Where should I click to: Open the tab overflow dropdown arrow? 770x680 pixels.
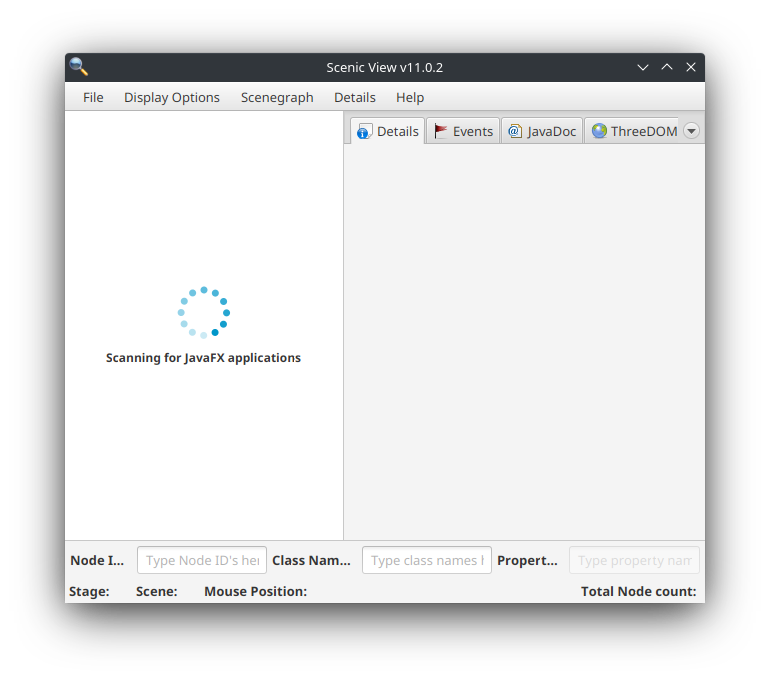pyautogui.click(x=691, y=131)
